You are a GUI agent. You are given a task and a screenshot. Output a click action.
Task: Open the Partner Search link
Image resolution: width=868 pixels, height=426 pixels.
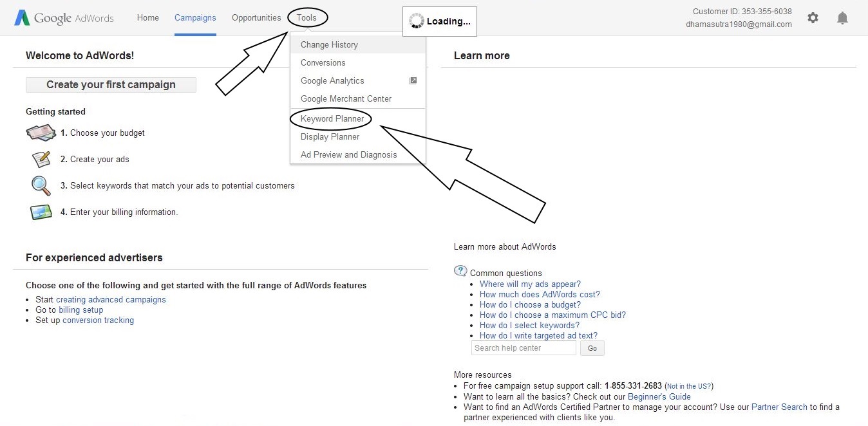tap(779, 407)
